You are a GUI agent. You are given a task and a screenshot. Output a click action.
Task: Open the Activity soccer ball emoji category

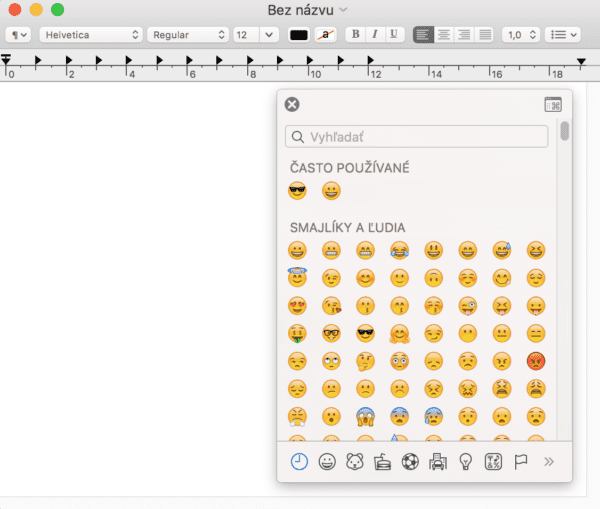(x=409, y=462)
